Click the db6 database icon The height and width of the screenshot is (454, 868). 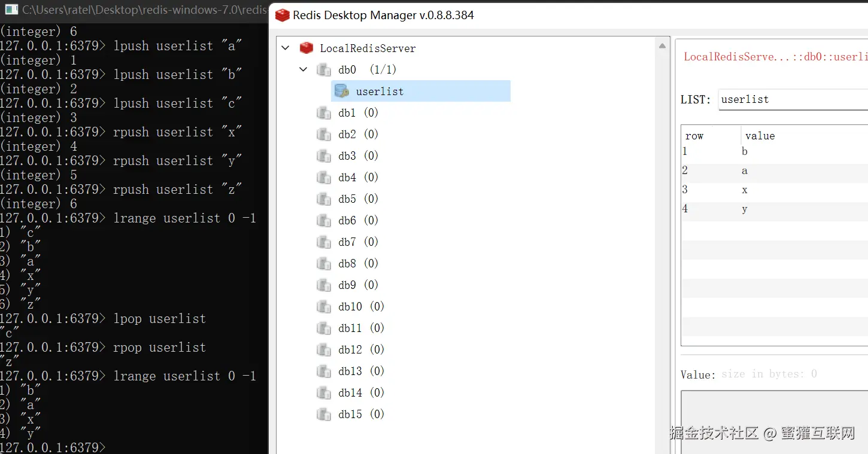click(324, 221)
